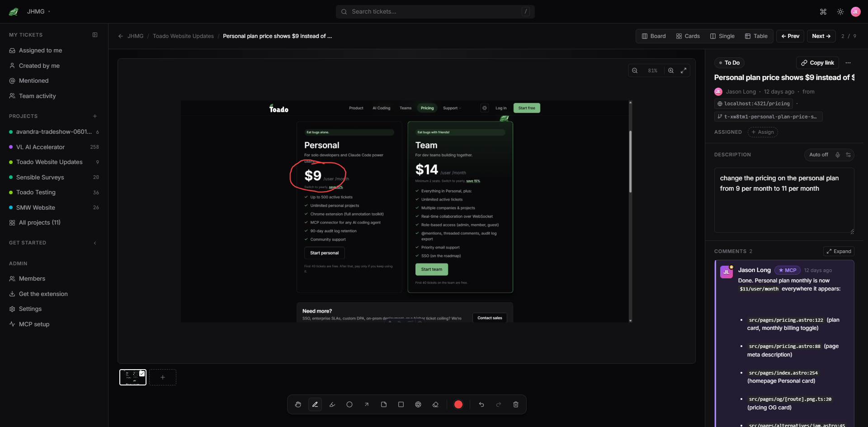Go to the next ticket
This screenshot has width=868, height=427.
coord(821,36)
